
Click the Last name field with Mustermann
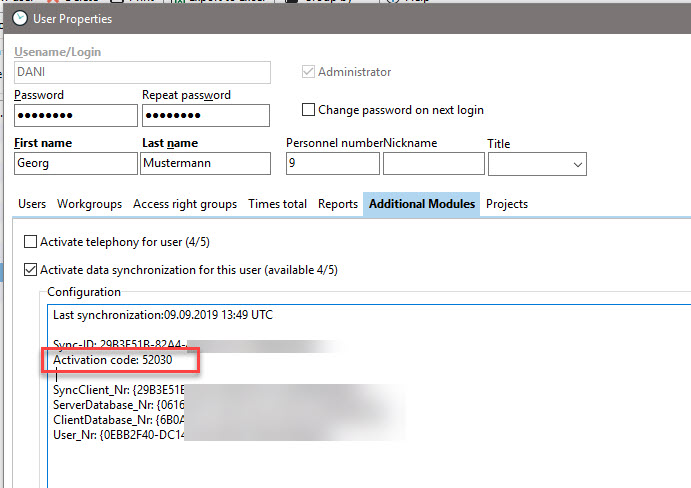[x=205, y=164]
